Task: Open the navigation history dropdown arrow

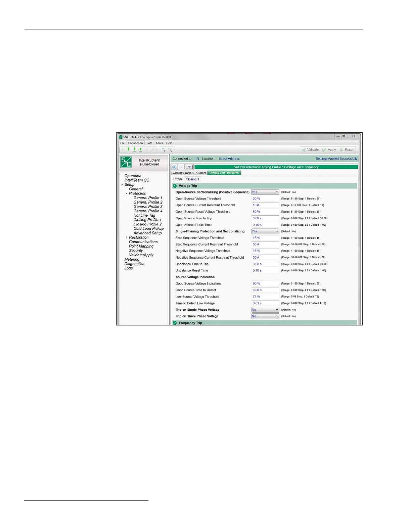Action: click(x=189, y=167)
